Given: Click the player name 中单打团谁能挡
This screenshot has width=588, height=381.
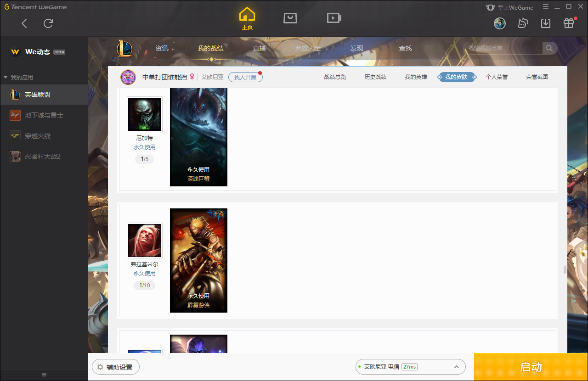Looking at the screenshot, I should [x=164, y=77].
